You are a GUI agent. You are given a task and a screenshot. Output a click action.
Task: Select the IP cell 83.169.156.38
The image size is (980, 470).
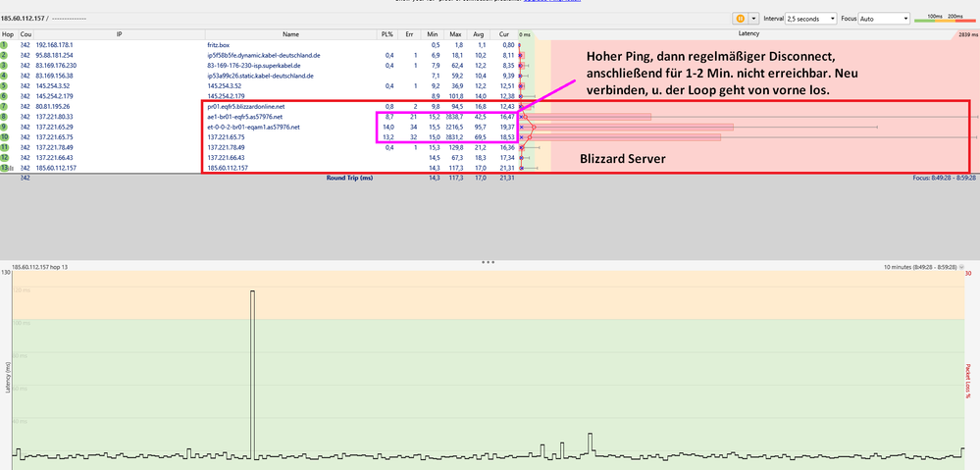54,76
